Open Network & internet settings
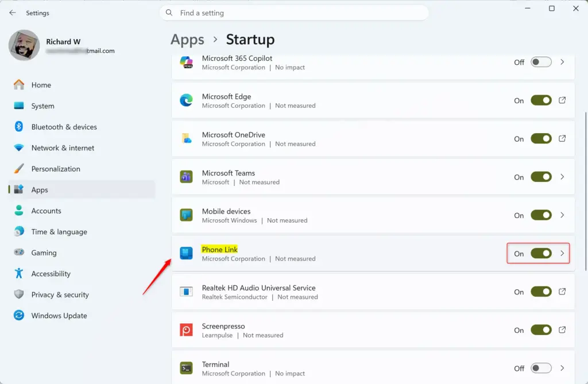Screen dimensions: 588x384 (82, 148)
